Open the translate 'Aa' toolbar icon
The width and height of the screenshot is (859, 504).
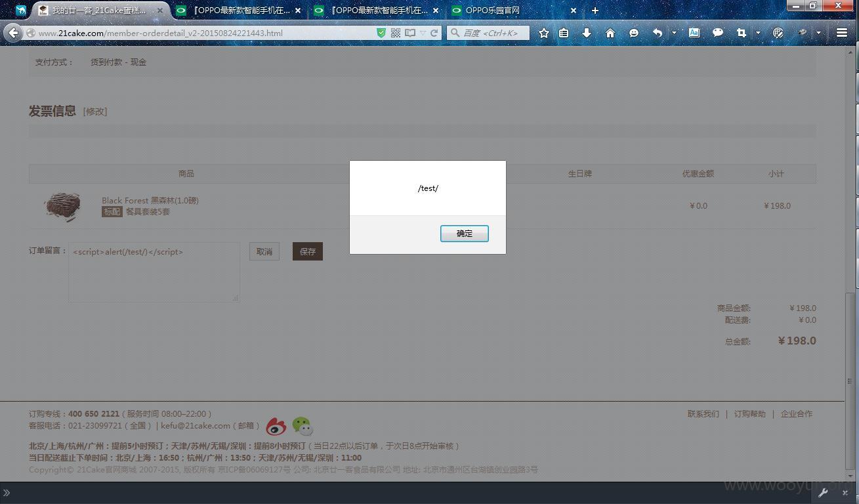pyautogui.click(x=694, y=33)
